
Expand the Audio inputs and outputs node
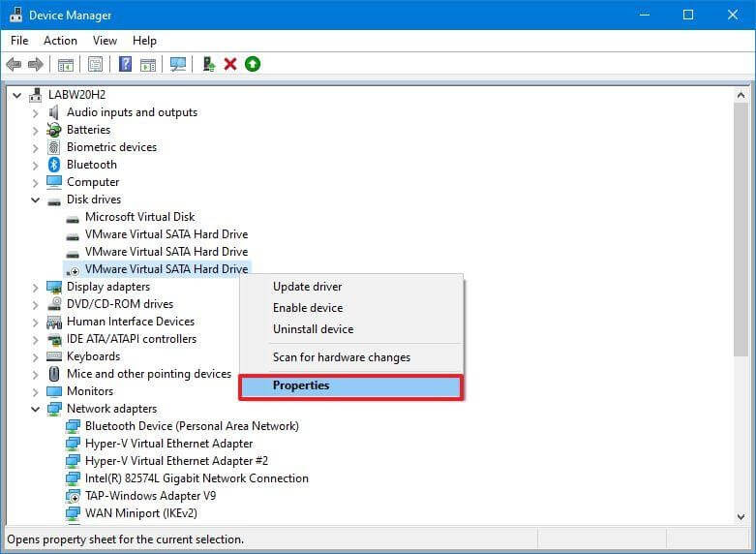pos(36,112)
